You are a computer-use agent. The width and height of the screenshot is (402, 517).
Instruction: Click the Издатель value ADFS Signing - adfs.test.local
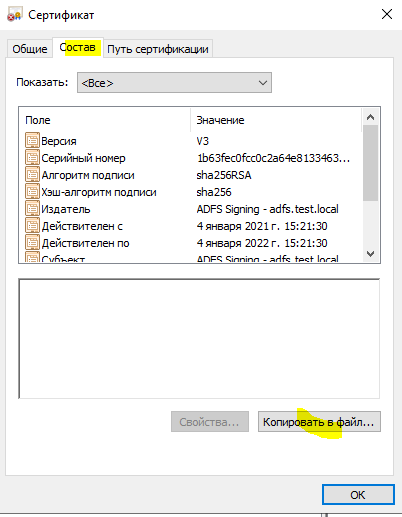[267, 209]
